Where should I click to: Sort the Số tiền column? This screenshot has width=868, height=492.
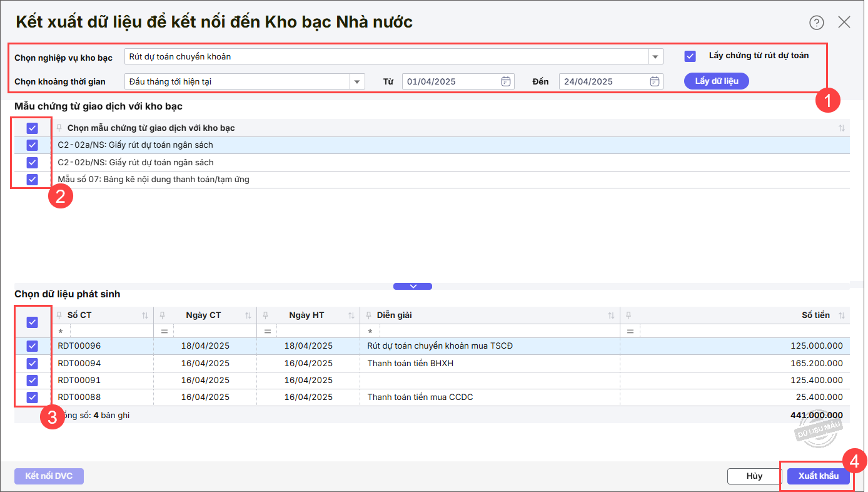[x=841, y=315]
